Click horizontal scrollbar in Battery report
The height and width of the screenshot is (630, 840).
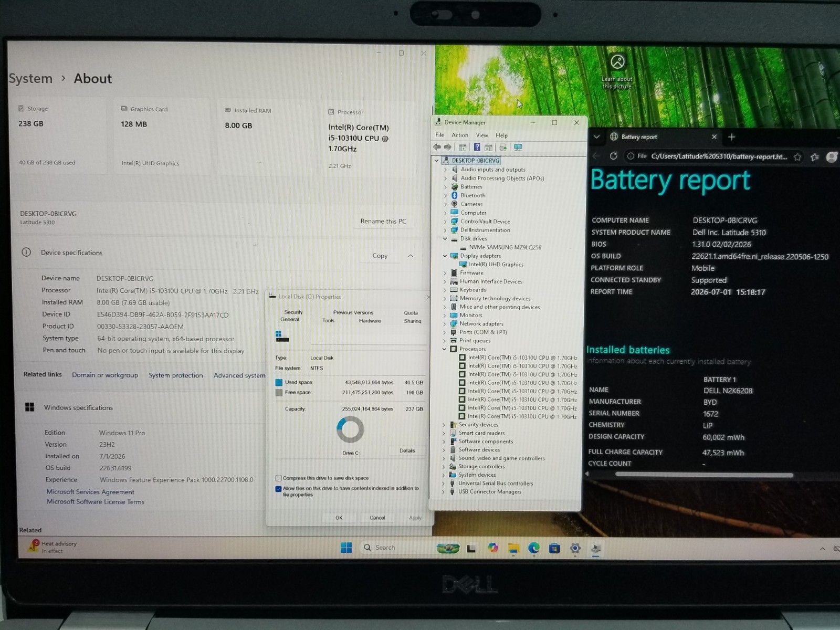pyautogui.click(x=704, y=475)
